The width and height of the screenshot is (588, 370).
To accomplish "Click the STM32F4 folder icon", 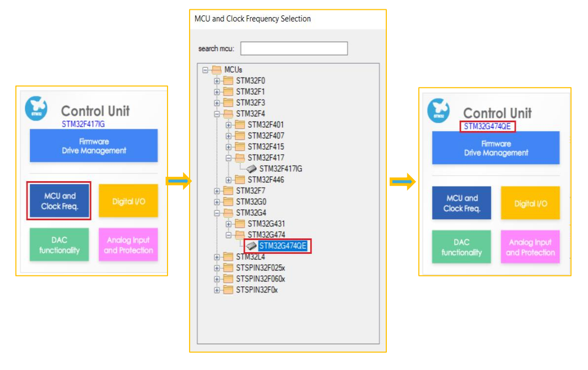I will point(228,113).
